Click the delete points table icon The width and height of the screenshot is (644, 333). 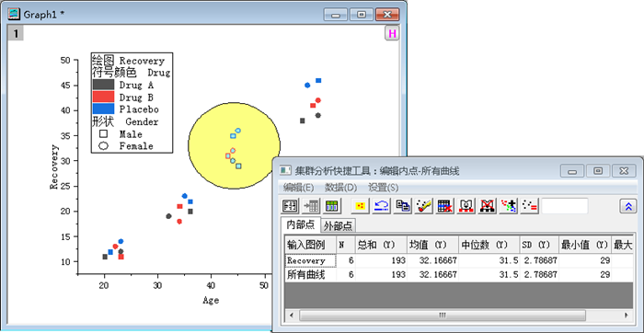444,206
